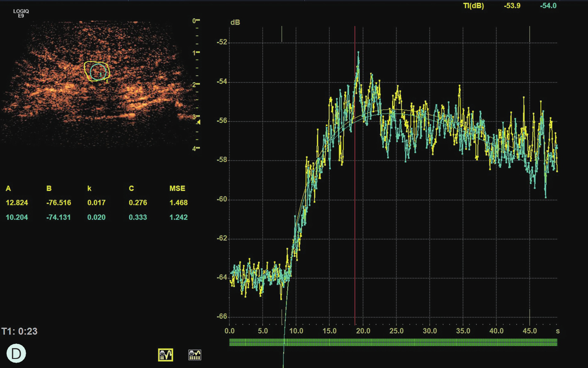
Task: Select the yellow freehand ROI outline
Action: click(x=85, y=71)
